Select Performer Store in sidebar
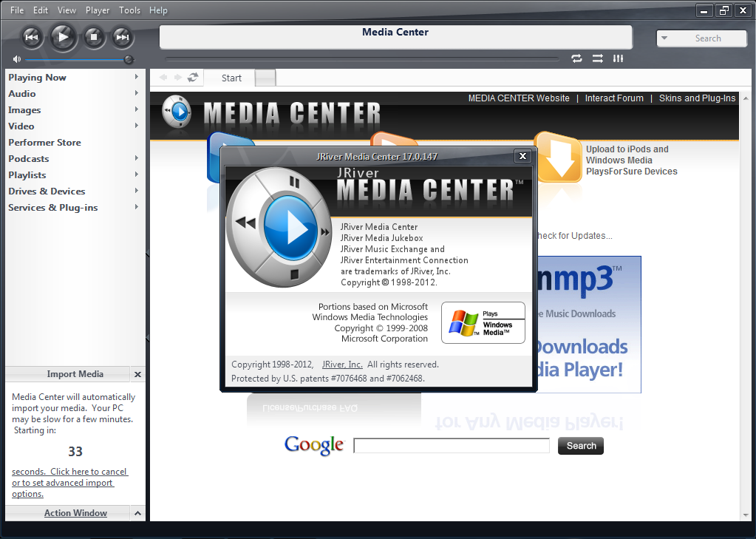 (x=44, y=143)
